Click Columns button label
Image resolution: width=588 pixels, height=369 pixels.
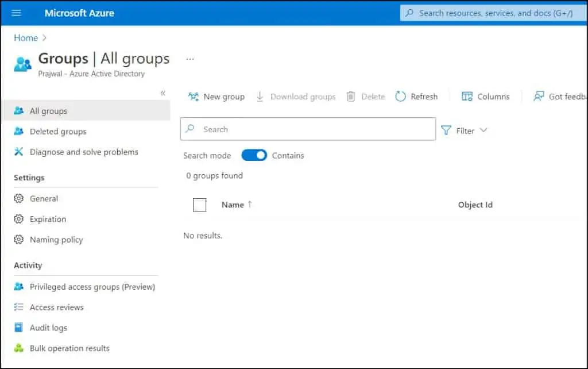click(493, 97)
